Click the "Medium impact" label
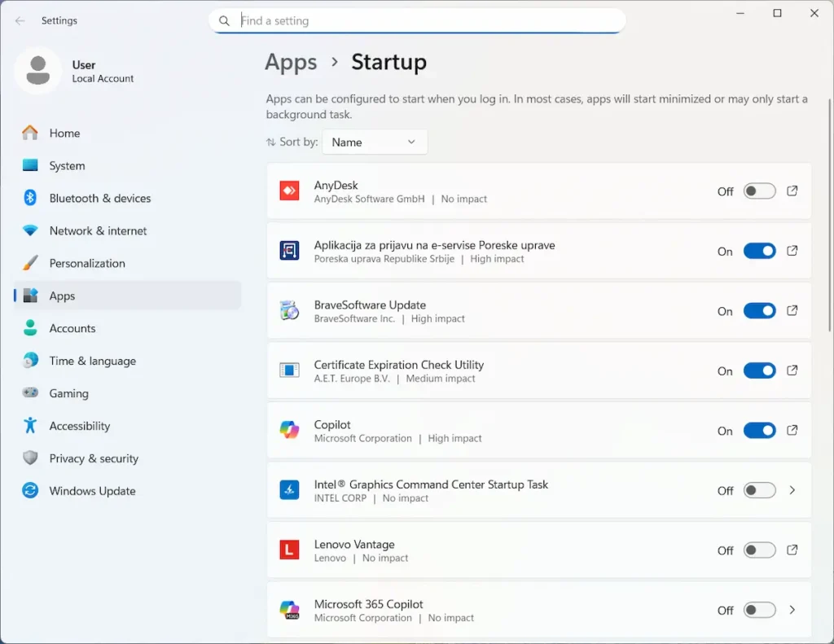 [441, 379]
